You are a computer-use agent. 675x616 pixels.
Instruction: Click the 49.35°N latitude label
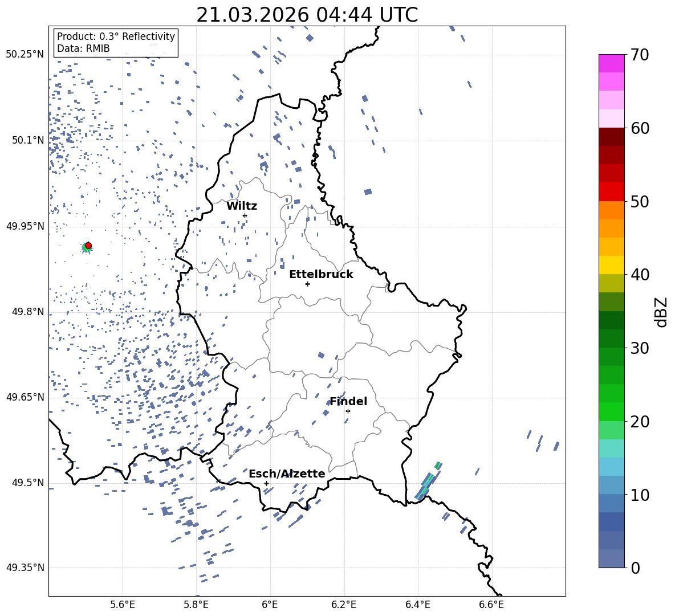25,568
